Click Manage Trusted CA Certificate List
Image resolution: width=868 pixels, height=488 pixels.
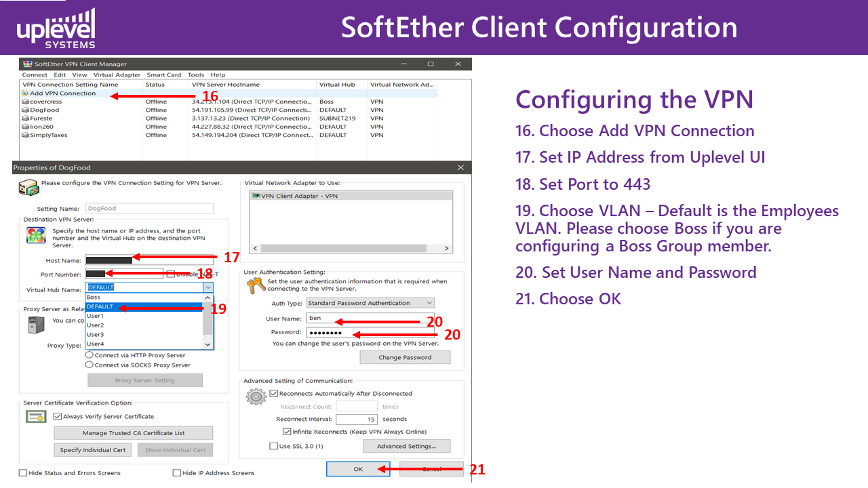[x=134, y=432]
